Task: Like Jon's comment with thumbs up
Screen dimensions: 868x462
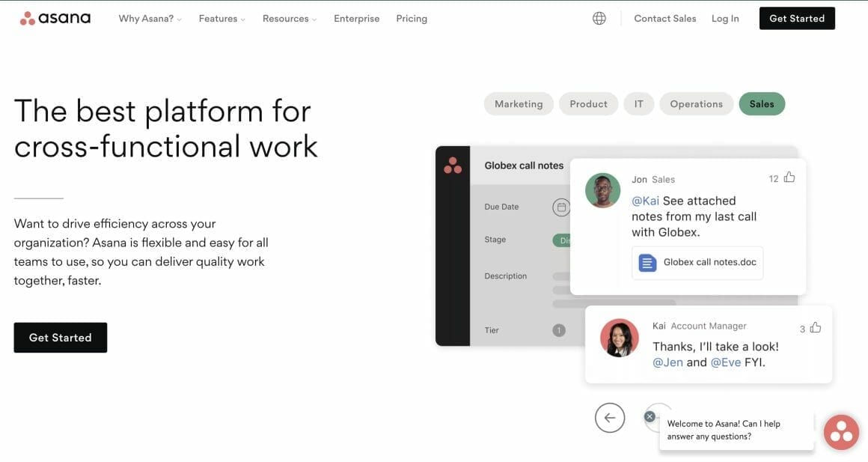Action: tap(789, 177)
